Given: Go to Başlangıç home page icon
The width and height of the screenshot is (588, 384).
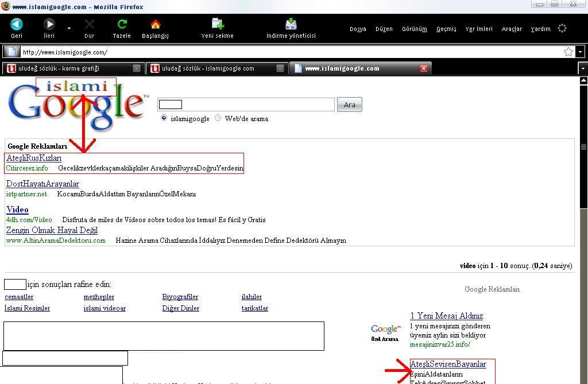Looking at the screenshot, I should (x=155, y=24).
